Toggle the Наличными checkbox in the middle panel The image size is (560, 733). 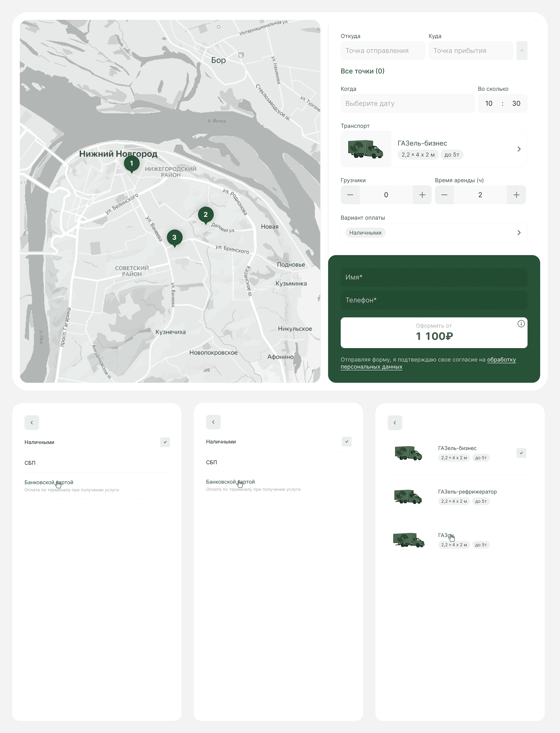click(346, 441)
